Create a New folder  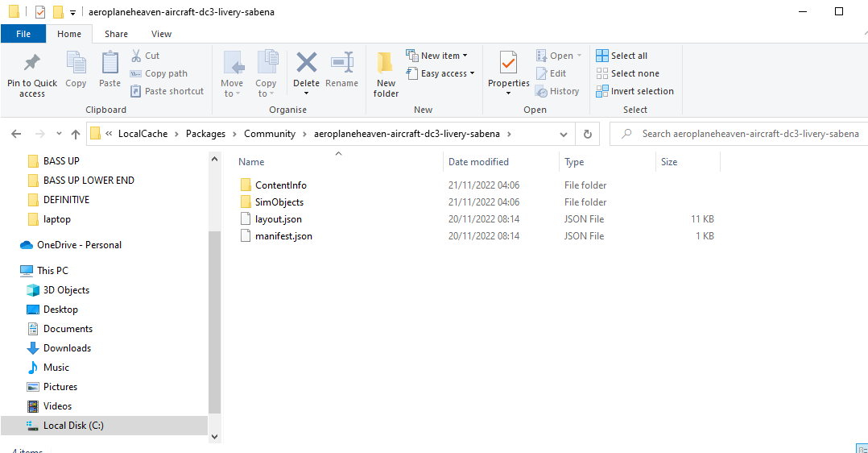pos(386,75)
